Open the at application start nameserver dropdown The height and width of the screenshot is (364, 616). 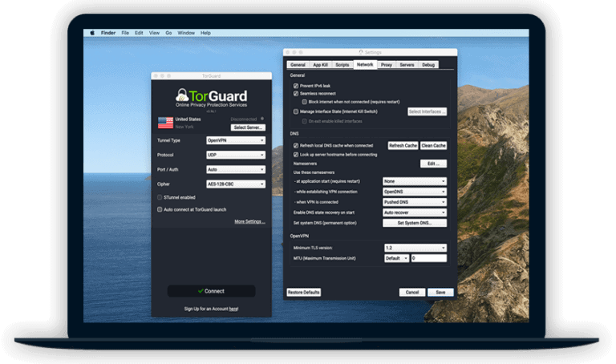[415, 181]
